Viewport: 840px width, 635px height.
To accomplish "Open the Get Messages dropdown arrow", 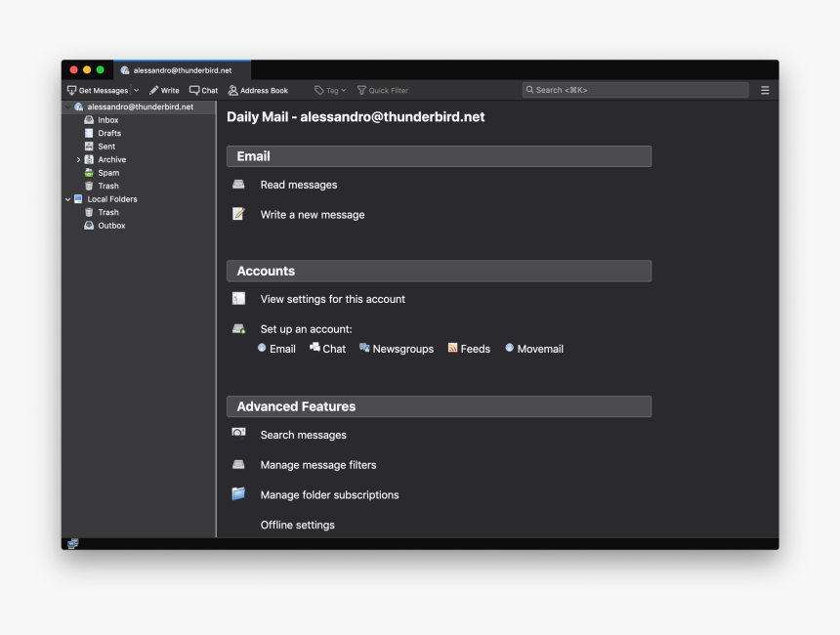I will 136,90.
